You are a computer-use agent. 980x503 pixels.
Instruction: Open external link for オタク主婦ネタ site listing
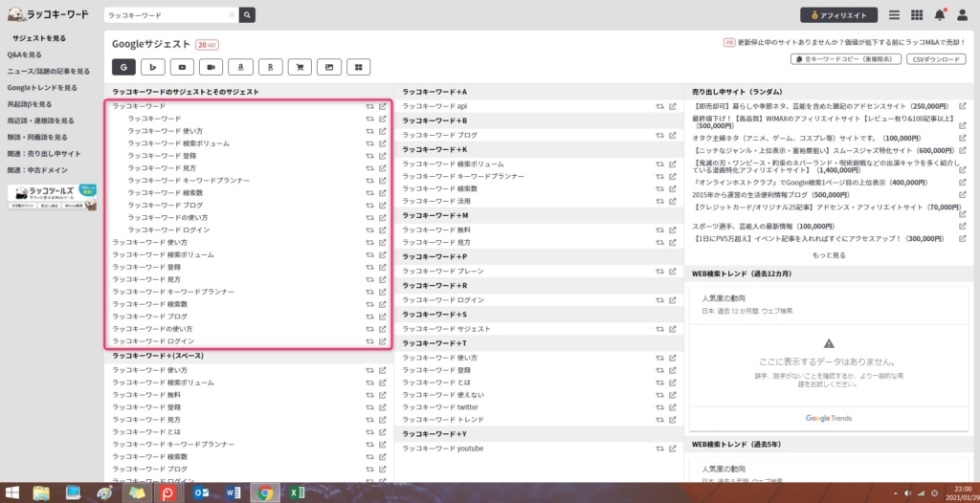(963, 138)
